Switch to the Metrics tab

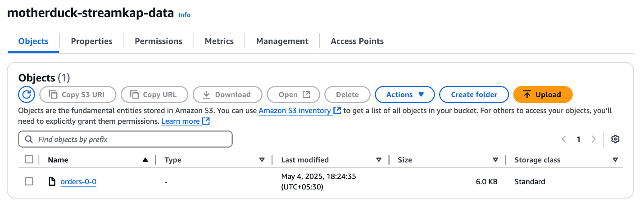219,41
